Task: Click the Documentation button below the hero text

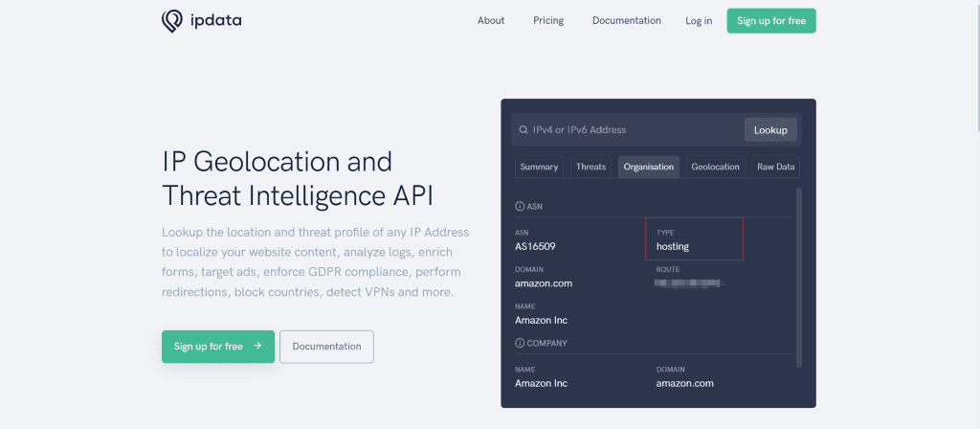Action: pos(326,347)
